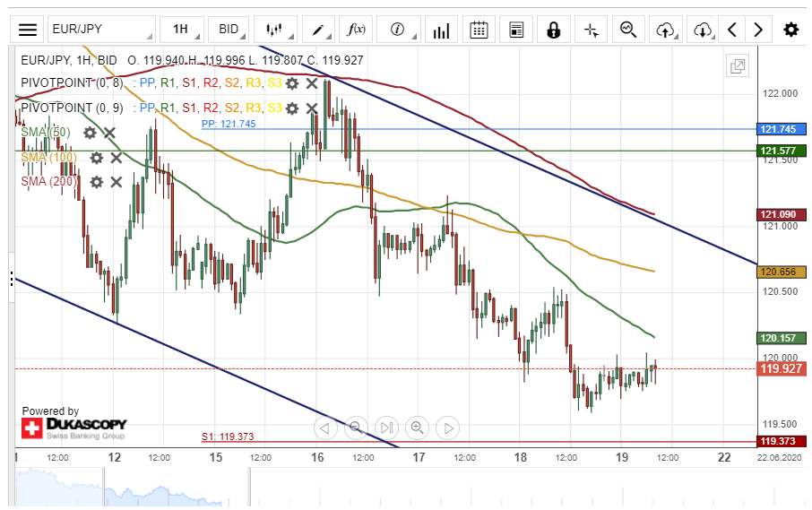
Task: Open the calendar date picker
Action: [479, 30]
